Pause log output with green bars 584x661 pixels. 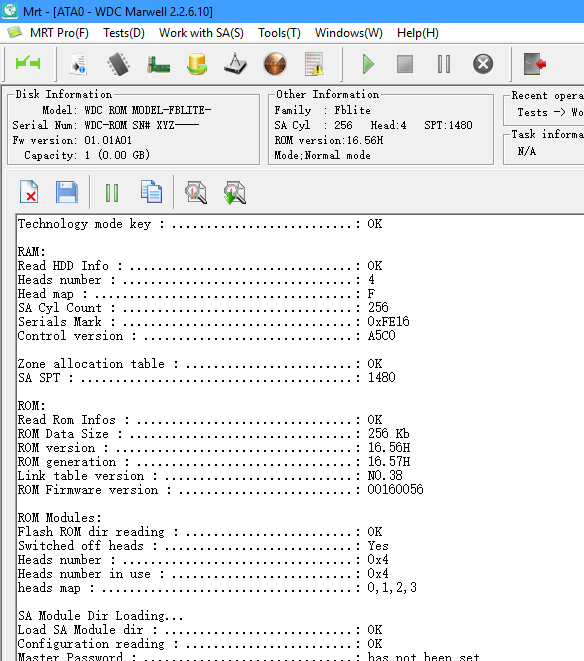[112, 193]
